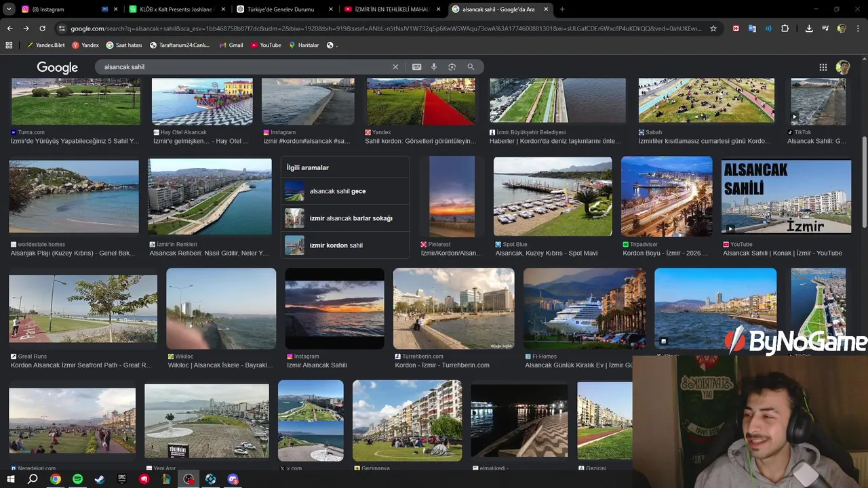This screenshot has width=868, height=488.
Task: Open Discord from the taskbar
Action: click(233, 479)
